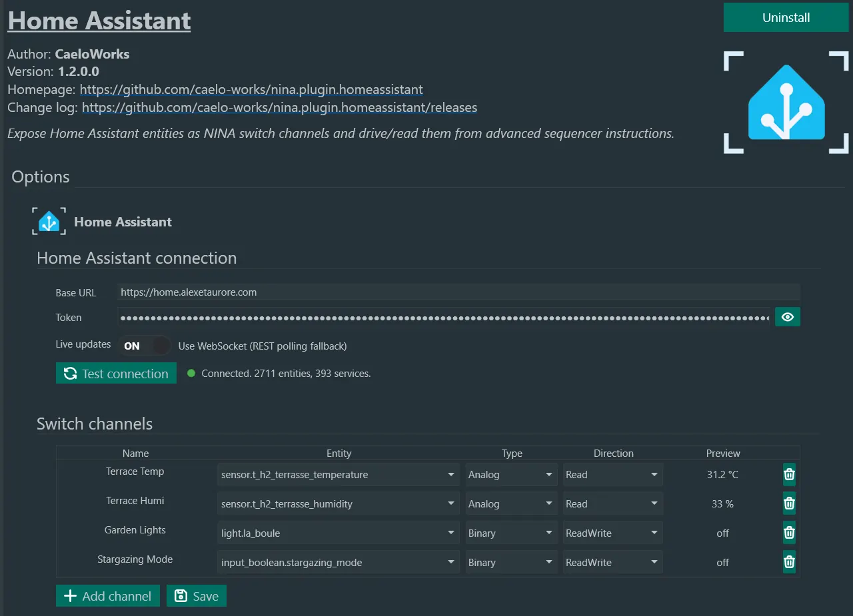Open Direction dropdown for Terrace Temp
This screenshot has width=853, height=616.
tap(613, 475)
